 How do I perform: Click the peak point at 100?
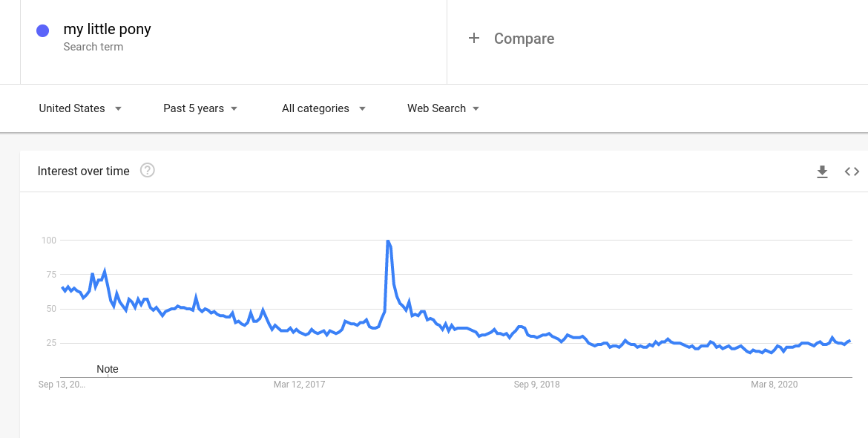[x=388, y=241]
